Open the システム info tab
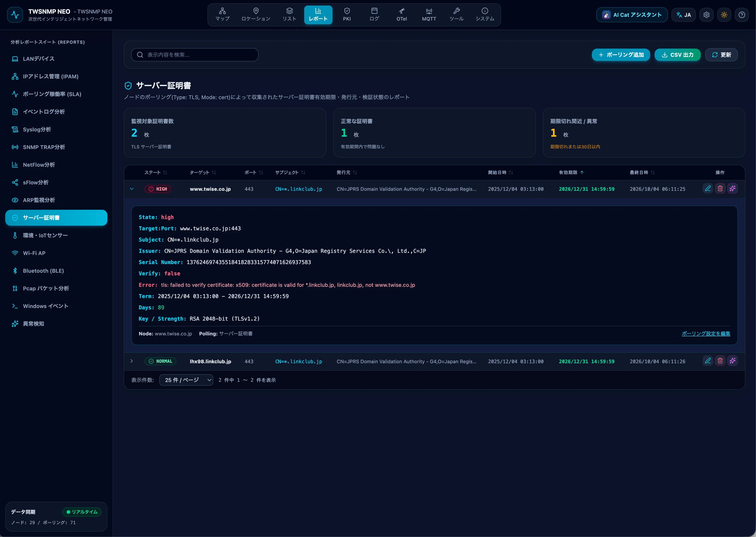The width and height of the screenshot is (756, 537). point(485,15)
